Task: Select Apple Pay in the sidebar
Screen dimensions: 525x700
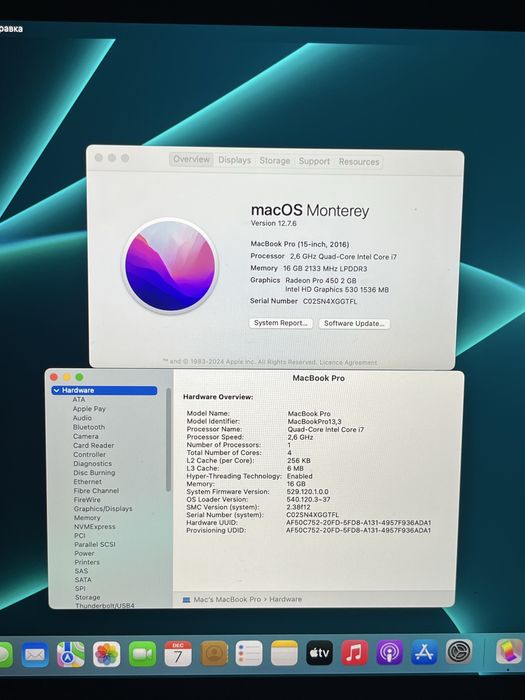Action: pyautogui.click(x=89, y=409)
